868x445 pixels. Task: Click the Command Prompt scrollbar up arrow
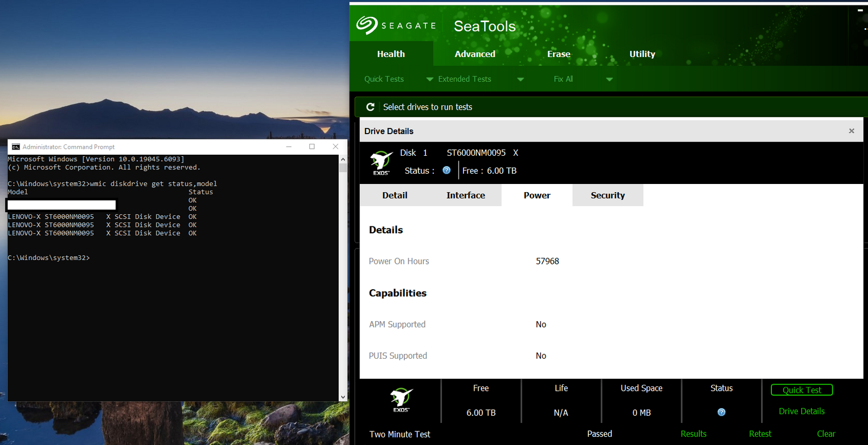[x=343, y=159]
